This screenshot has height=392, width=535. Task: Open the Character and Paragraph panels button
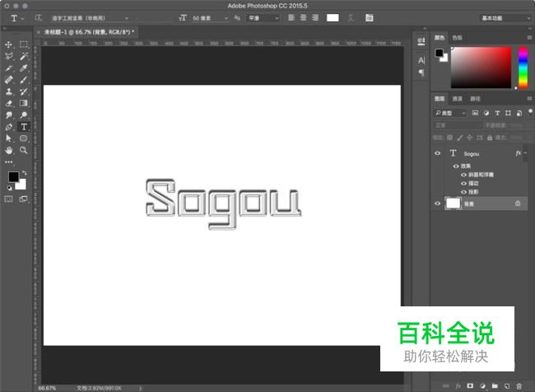pyautogui.click(x=370, y=18)
